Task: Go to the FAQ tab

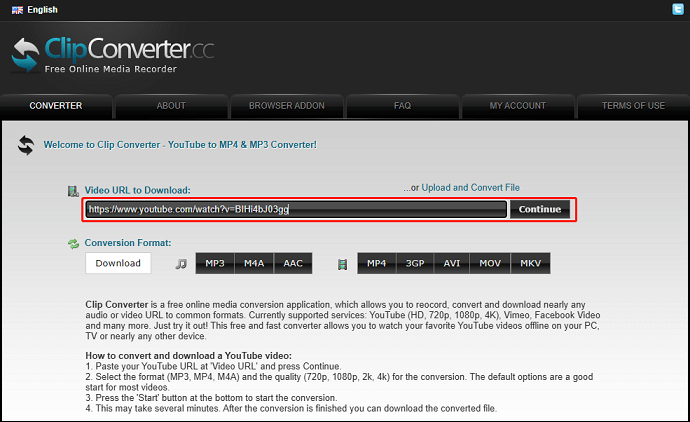Action: coord(402,106)
